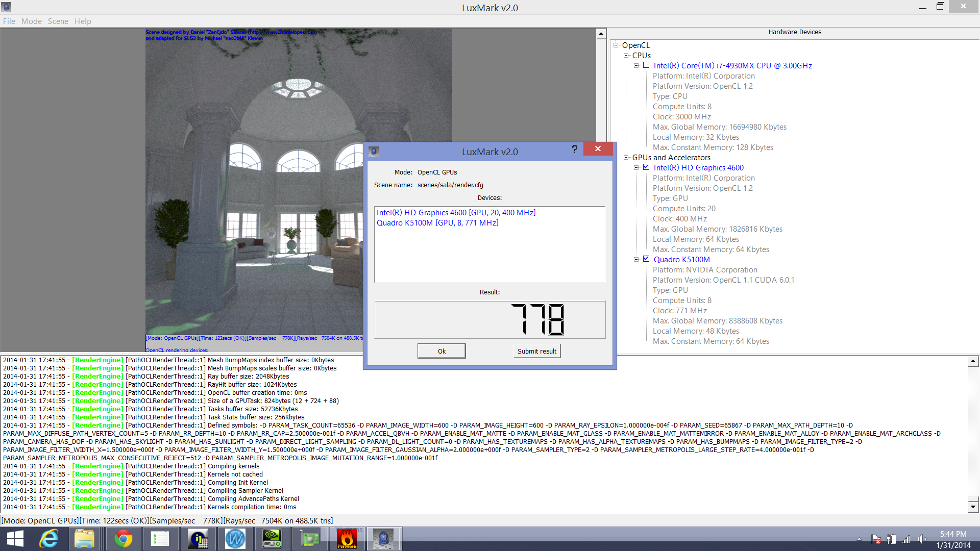Click log panel scroll up arrow
Viewport: 980px width, 551px height.
pyautogui.click(x=973, y=361)
